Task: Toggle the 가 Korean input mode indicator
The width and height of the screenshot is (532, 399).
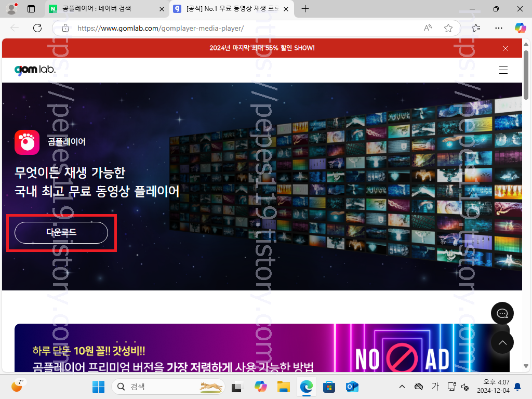Action: pos(435,387)
